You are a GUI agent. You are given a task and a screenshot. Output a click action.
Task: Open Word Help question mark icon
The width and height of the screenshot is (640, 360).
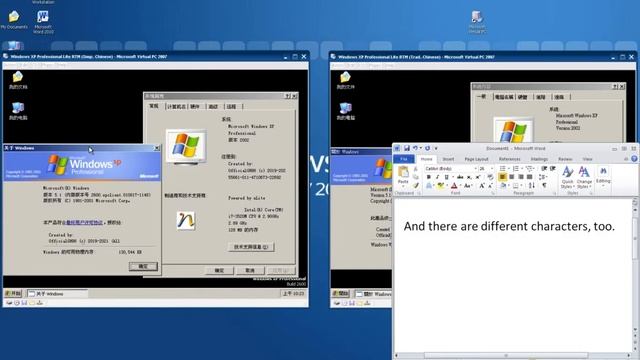(634, 159)
